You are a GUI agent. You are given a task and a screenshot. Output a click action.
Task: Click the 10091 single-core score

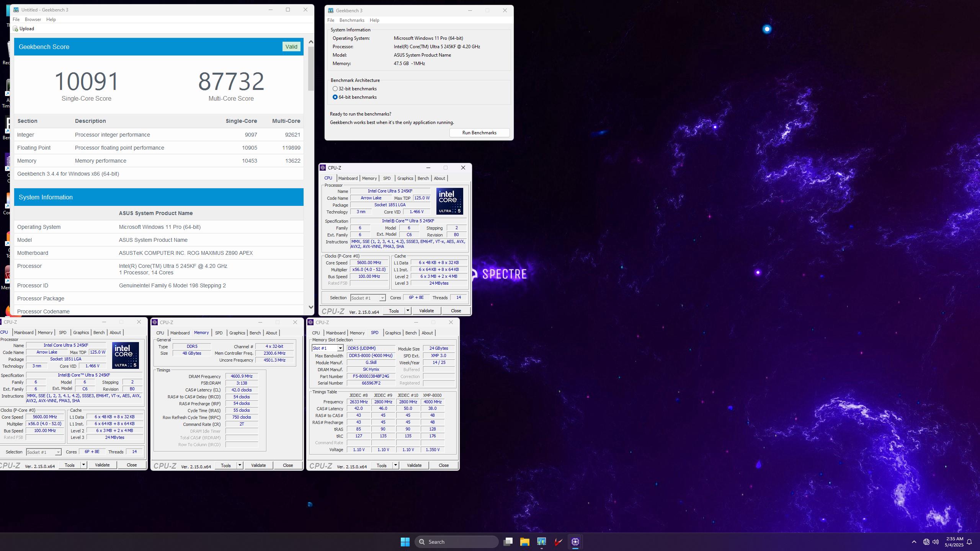87,81
